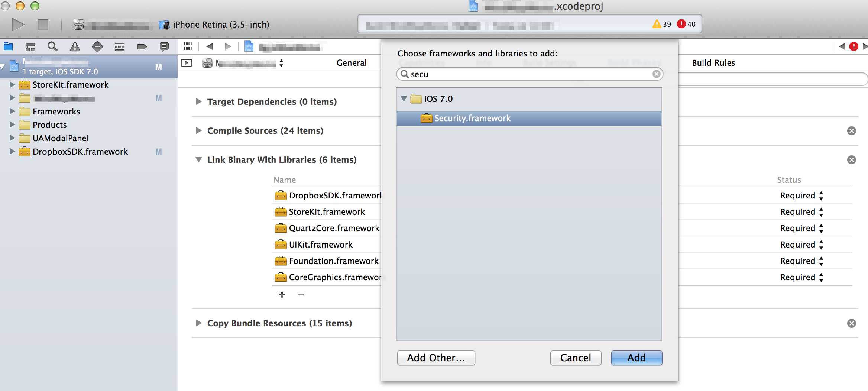Image resolution: width=868 pixels, height=391 pixels.
Task: Select UIKit.framework in libraries list
Action: [x=314, y=245]
